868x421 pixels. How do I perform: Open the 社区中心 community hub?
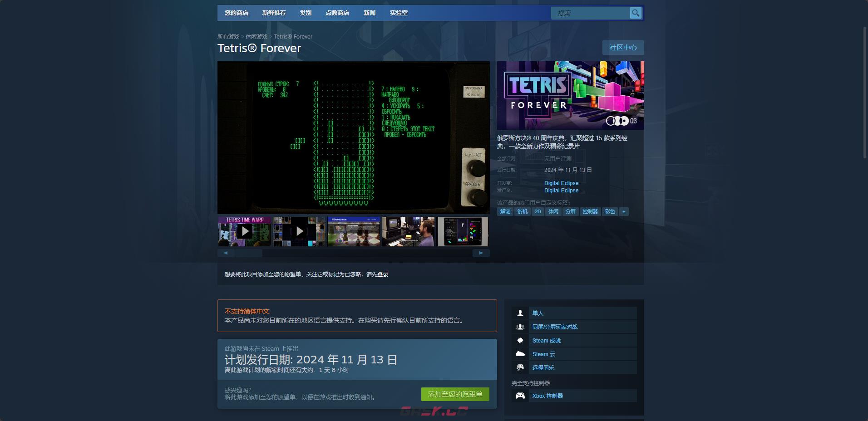coord(623,48)
